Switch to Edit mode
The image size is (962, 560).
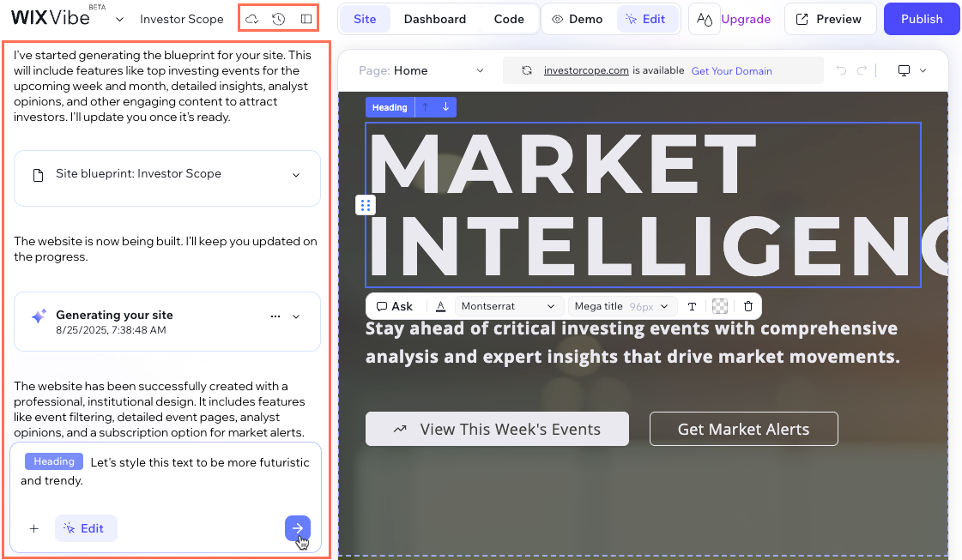pyautogui.click(x=648, y=18)
